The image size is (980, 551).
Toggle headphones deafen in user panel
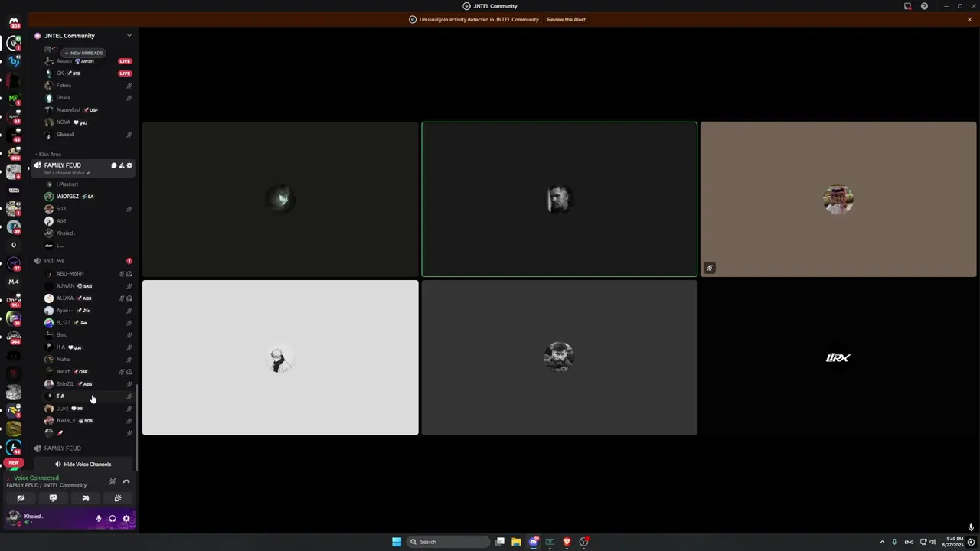click(113, 519)
